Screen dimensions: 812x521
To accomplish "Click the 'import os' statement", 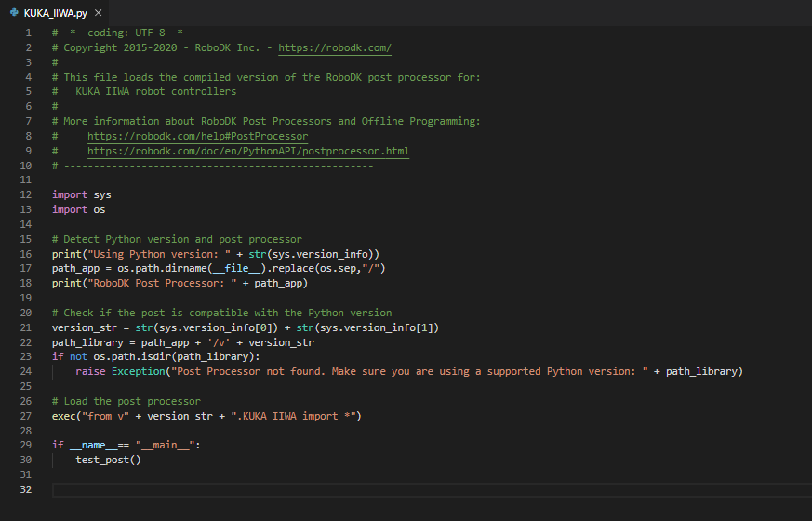I will 78,209.
